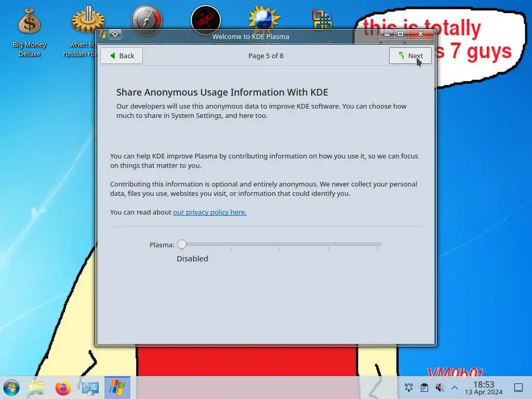
Task: Click the show desktop button
Action: pyautogui.click(x=518, y=388)
